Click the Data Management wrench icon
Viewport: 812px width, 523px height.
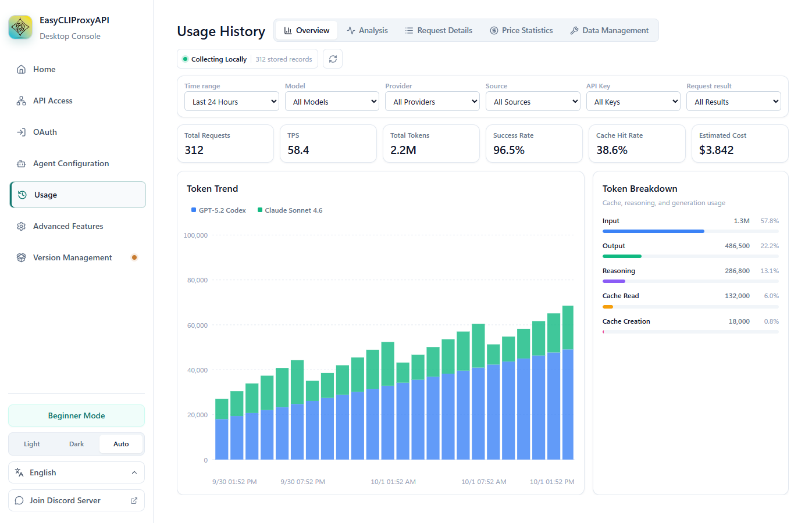point(574,30)
